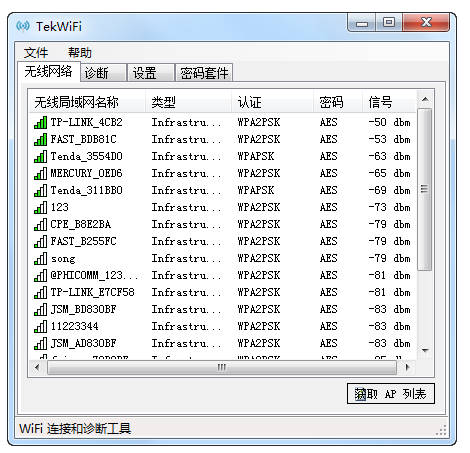Open the 文件 menu
This screenshot has height=453, width=470.
(36, 53)
